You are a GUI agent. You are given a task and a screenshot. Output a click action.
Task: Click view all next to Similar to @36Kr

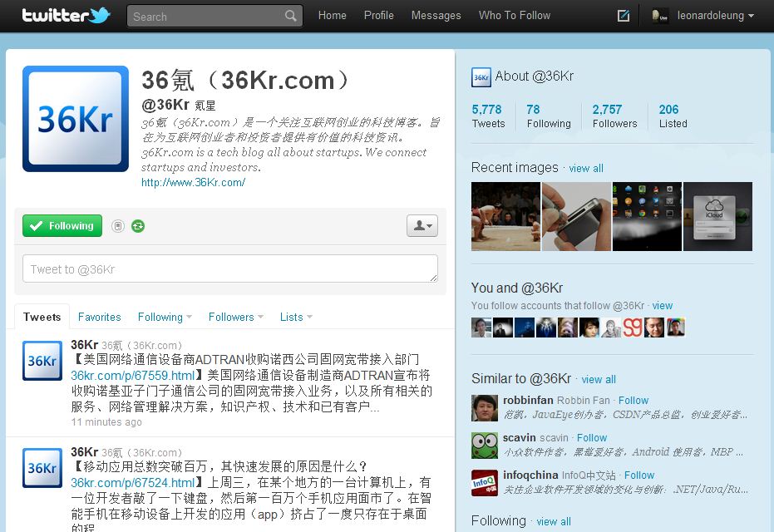(x=599, y=380)
